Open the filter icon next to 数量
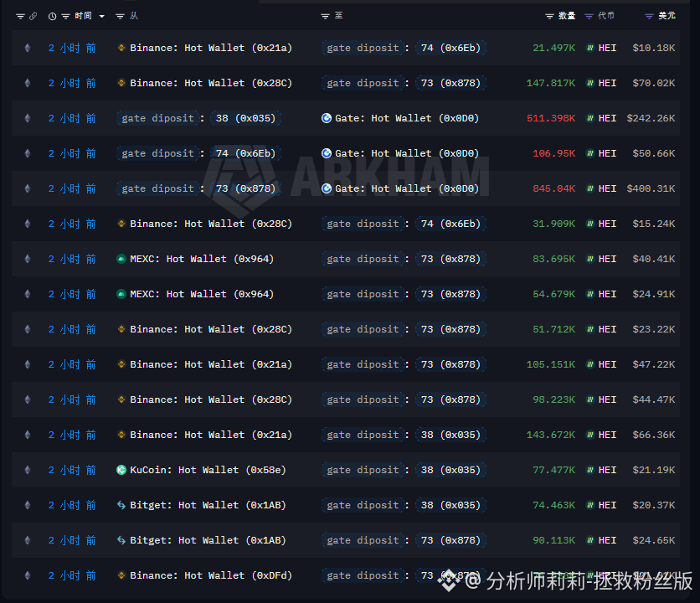The width and height of the screenshot is (700, 603). coord(549,17)
